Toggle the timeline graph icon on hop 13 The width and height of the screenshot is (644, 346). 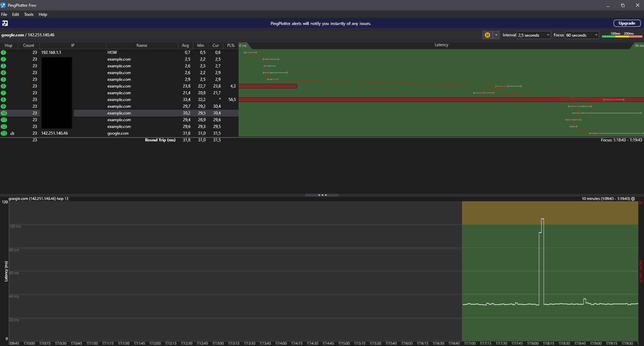click(12, 133)
